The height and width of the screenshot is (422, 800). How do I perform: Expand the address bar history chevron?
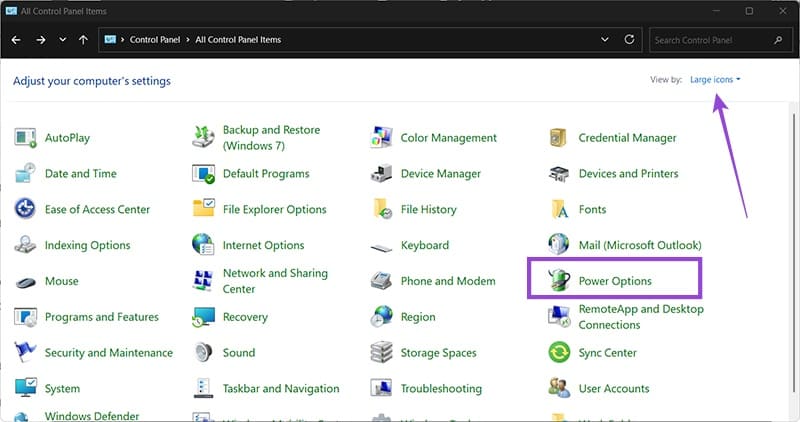[x=605, y=39]
